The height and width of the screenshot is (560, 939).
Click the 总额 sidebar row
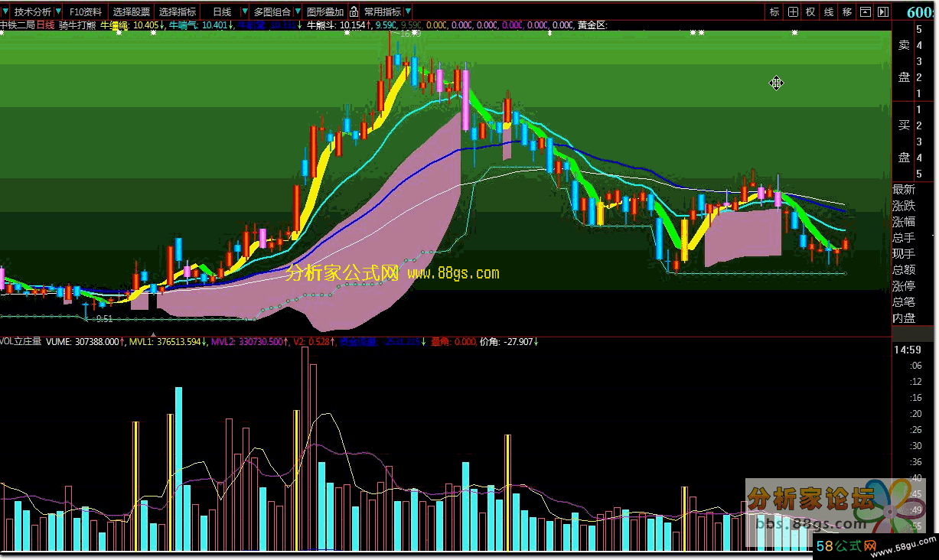pos(904,269)
